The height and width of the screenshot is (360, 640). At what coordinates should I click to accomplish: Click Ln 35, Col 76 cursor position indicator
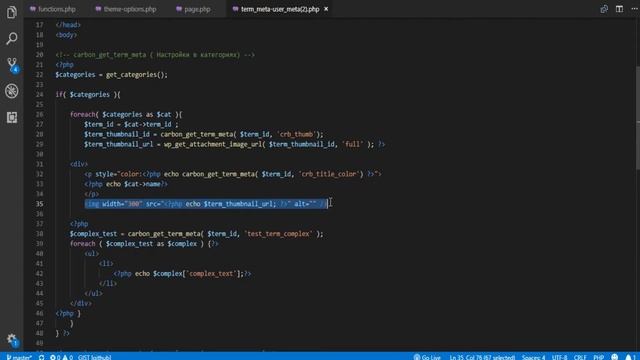[482, 357]
